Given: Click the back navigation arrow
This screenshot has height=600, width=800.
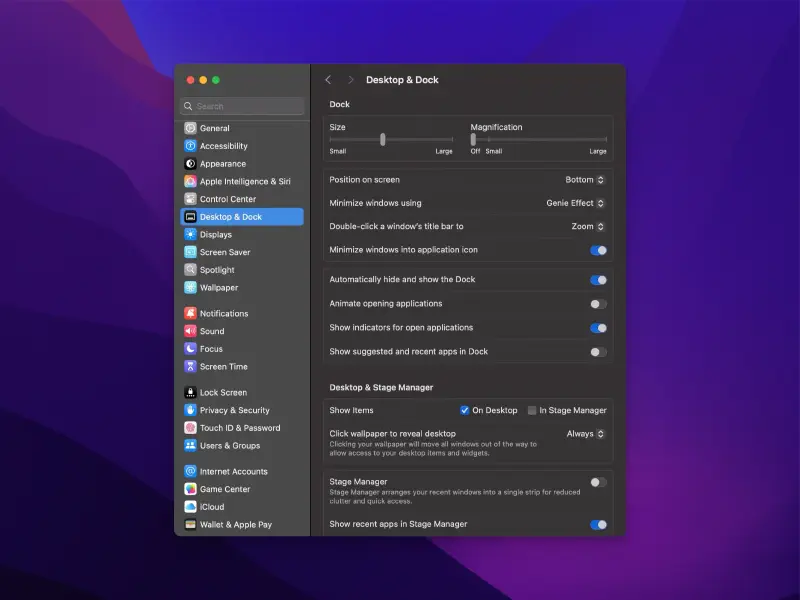Looking at the screenshot, I should click(330, 79).
